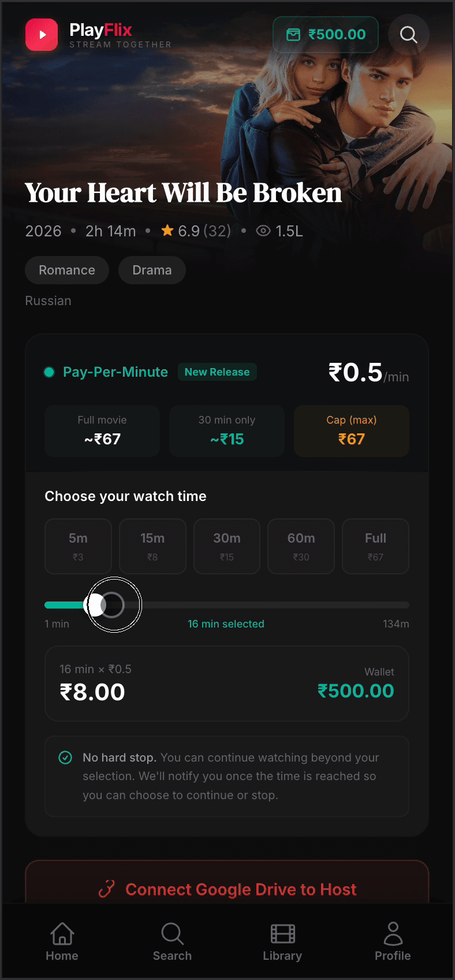This screenshot has width=455, height=980.
Task: Click the PlayFlix play logo icon
Action: (x=41, y=35)
